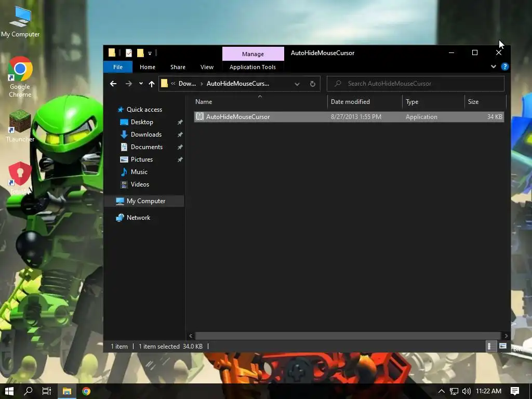
Task: Click the address bar folder icon
Action: point(164,84)
